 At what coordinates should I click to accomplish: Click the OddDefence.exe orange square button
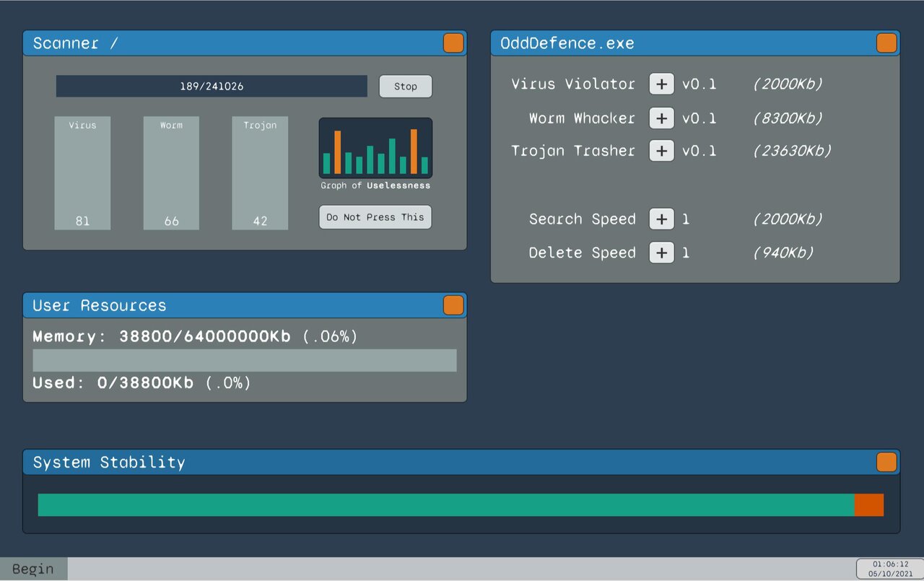click(x=886, y=43)
